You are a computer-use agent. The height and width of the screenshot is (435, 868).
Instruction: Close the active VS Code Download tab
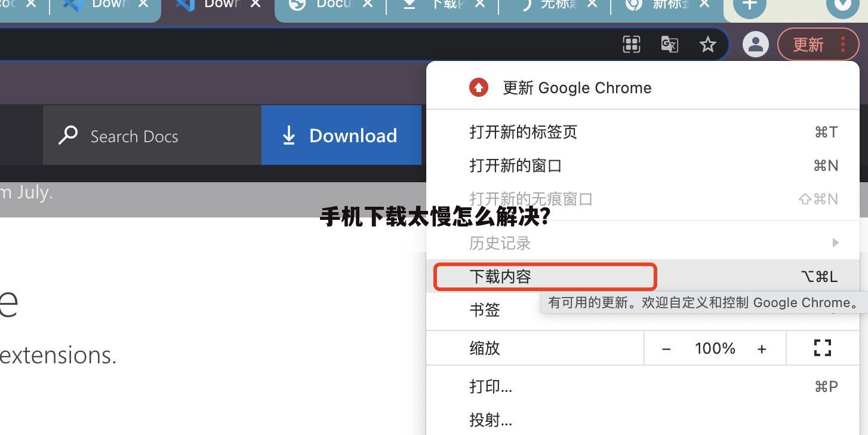(256, 4)
